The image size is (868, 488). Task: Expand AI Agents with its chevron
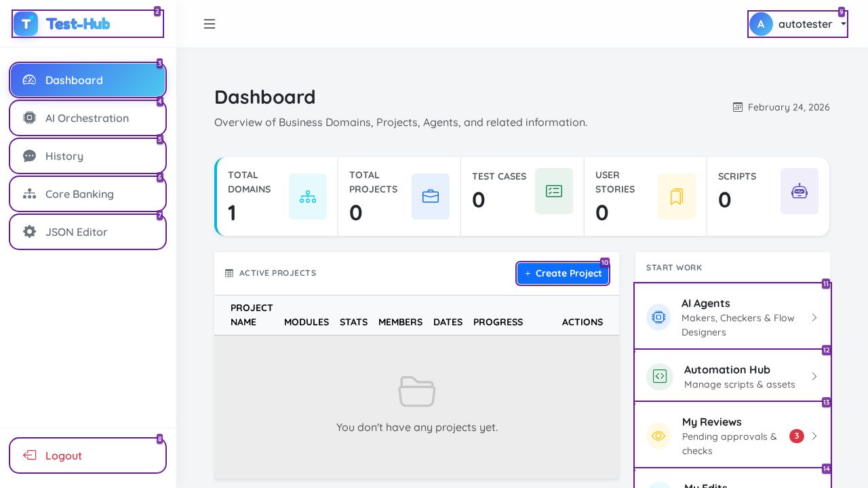(814, 317)
